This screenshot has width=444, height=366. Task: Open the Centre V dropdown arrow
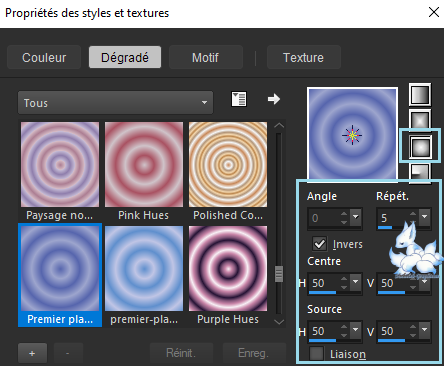point(424,282)
